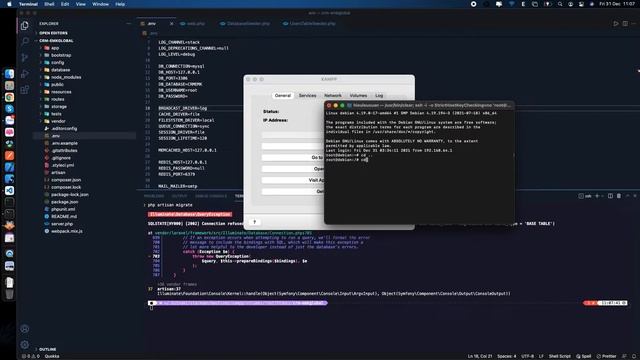Open the Source Control view

(x=24, y=58)
